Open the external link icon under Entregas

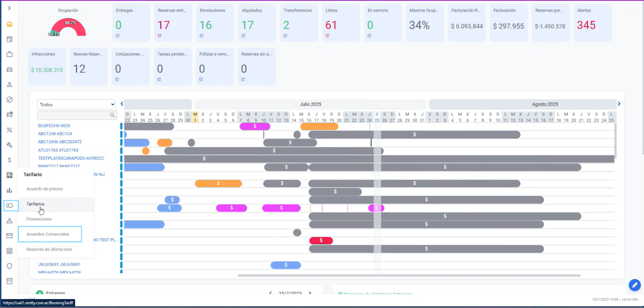(x=118, y=36)
